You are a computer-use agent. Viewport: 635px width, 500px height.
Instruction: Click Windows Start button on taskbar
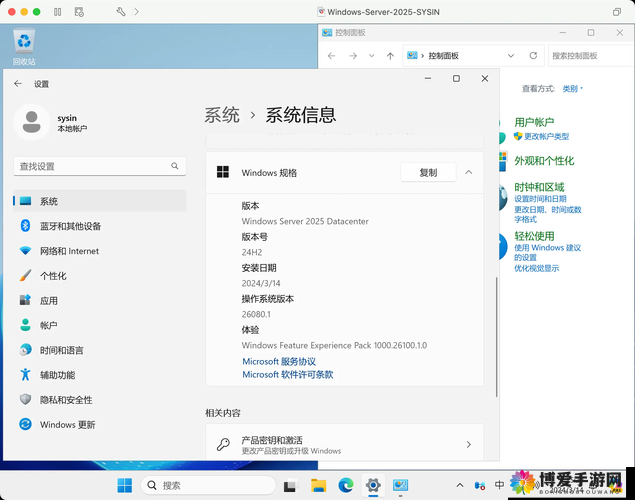[x=124, y=485]
